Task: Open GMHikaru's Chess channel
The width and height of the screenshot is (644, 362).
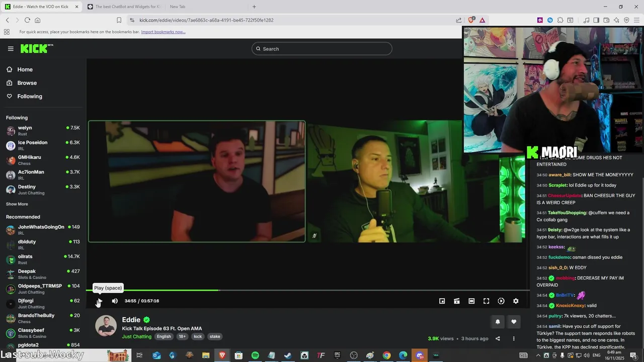Action: click(43, 160)
